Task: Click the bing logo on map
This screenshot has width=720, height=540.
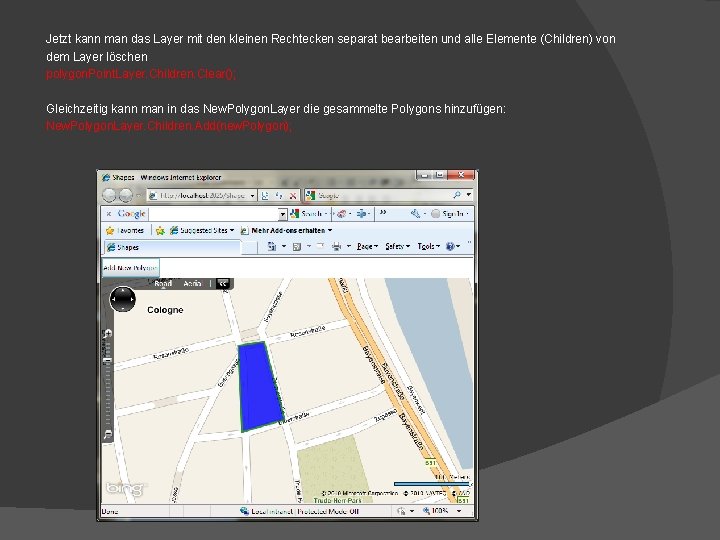Action: click(124, 489)
